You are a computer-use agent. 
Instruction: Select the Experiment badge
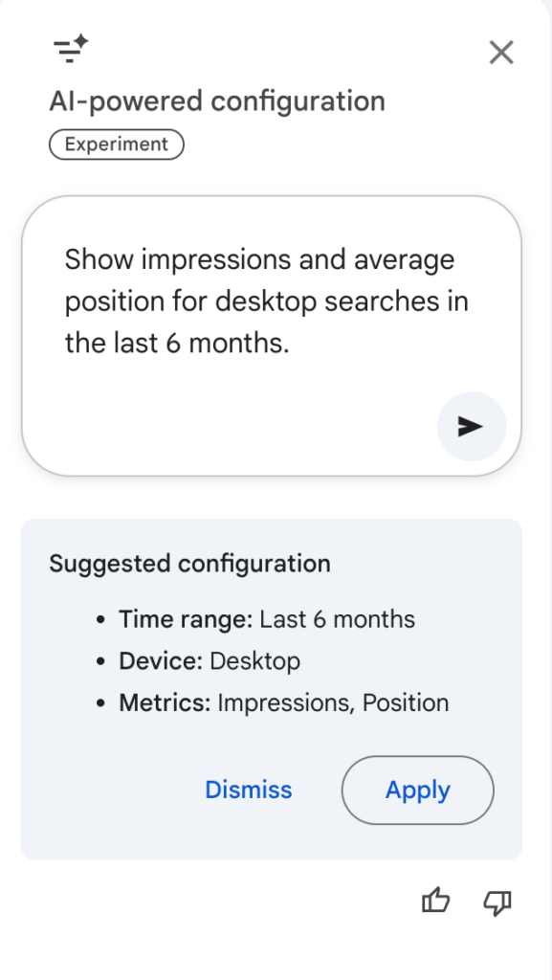[116, 144]
